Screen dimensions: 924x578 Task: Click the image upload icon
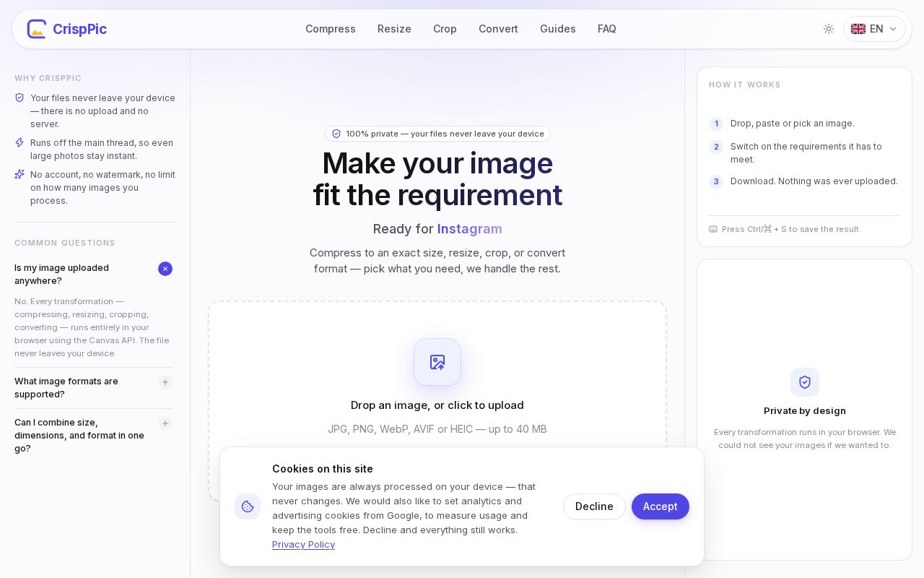click(437, 362)
